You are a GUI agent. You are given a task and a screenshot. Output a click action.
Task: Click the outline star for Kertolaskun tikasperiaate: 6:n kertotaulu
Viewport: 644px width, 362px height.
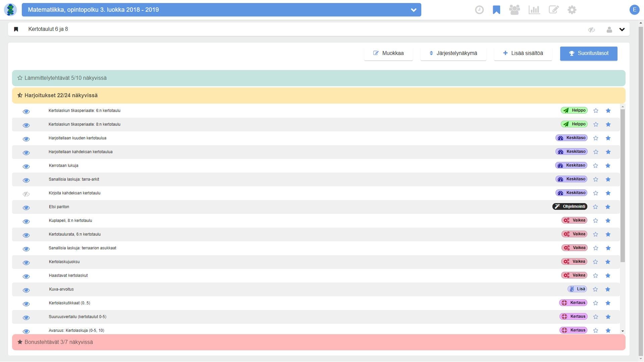(596, 111)
